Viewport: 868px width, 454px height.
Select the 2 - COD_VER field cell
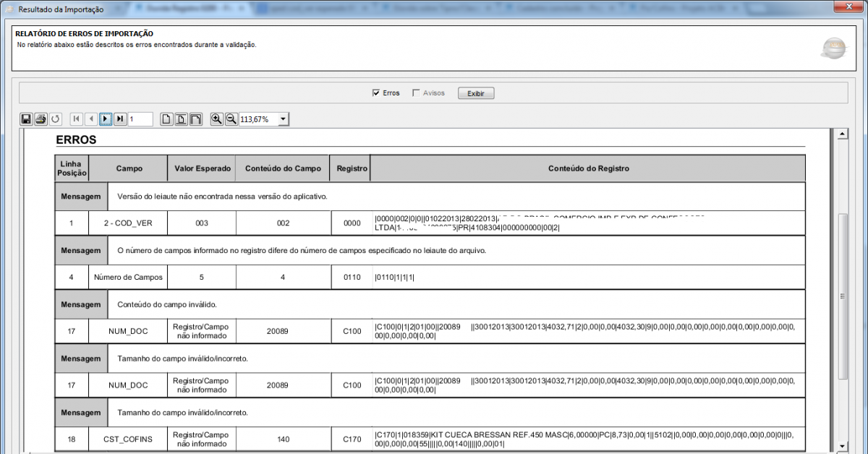click(129, 223)
